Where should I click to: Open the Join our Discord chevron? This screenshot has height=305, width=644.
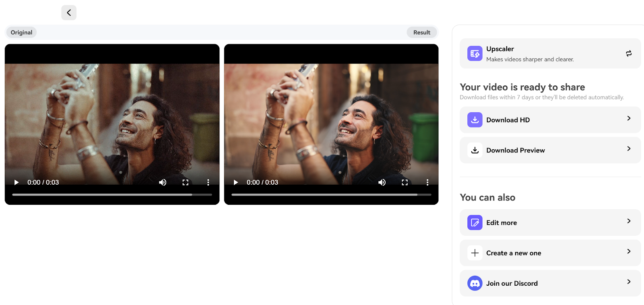pyautogui.click(x=629, y=282)
